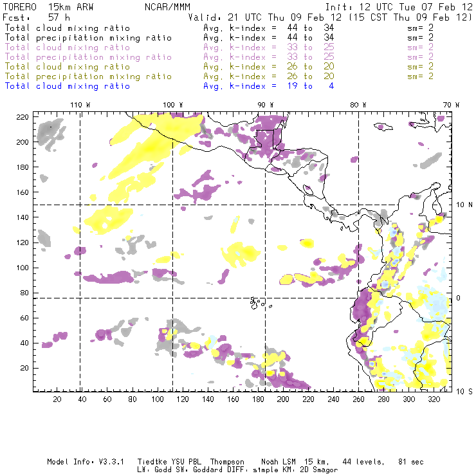Viewport: 476px width, 476px height.
Task: Select the "300" horizontal axis tick label
Action: pyautogui.click(x=409, y=399)
